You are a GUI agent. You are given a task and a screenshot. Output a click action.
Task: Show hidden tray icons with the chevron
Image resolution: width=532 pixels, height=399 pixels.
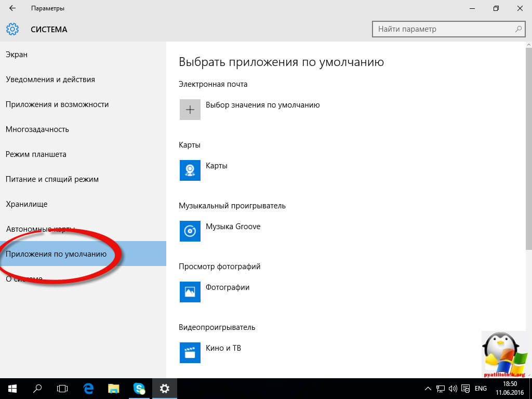(428, 388)
